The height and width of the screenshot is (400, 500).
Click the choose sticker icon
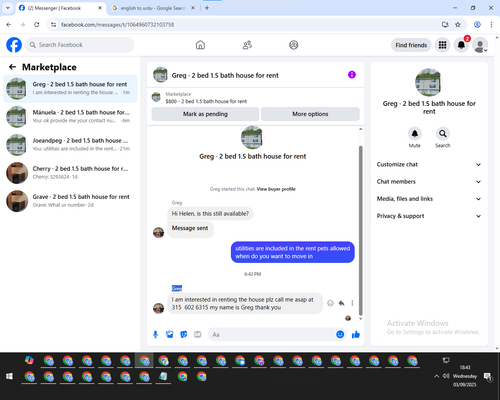click(x=184, y=334)
